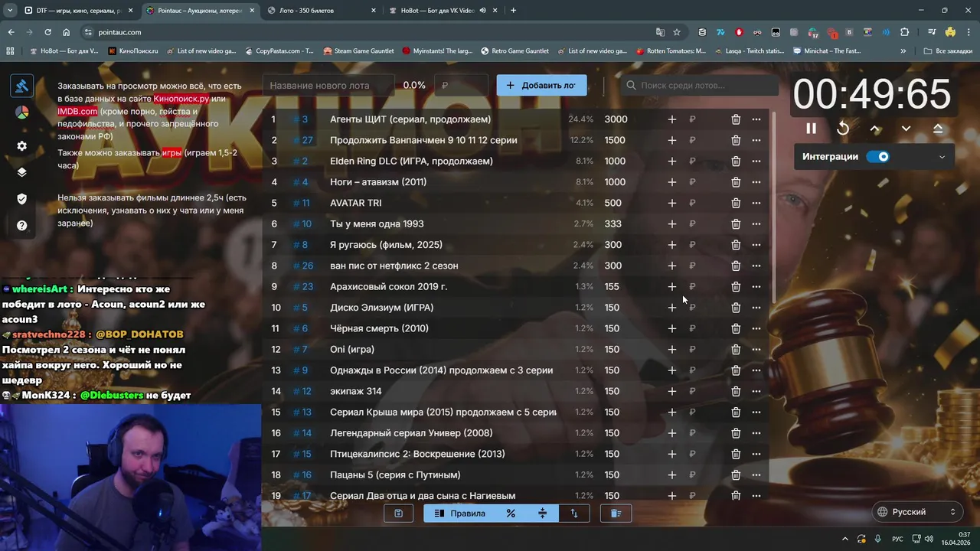Focus the Название нового лота field
This screenshot has width=980, height=551.
(x=328, y=86)
